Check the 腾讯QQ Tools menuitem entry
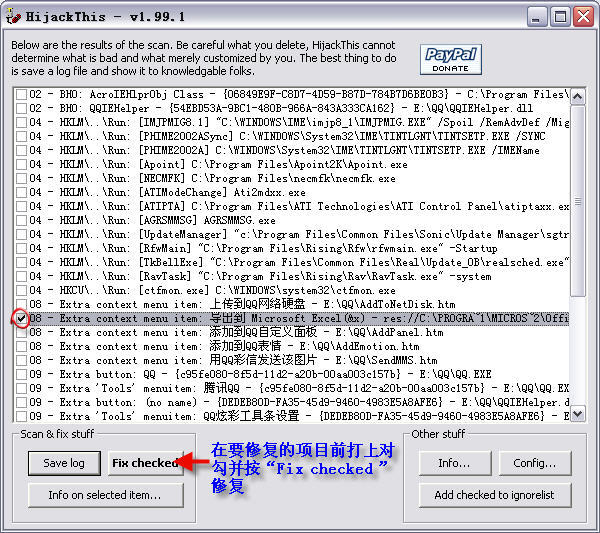Image resolution: width=600 pixels, height=533 pixels. point(21,388)
